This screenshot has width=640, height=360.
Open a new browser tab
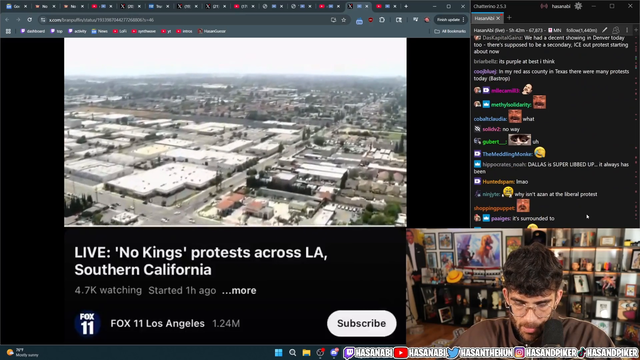point(406,7)
